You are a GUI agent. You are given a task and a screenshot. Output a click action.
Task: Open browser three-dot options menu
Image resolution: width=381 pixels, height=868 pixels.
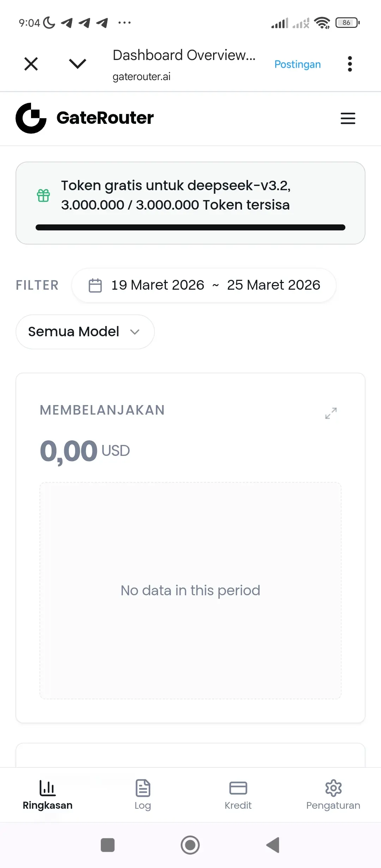point(350,64)
